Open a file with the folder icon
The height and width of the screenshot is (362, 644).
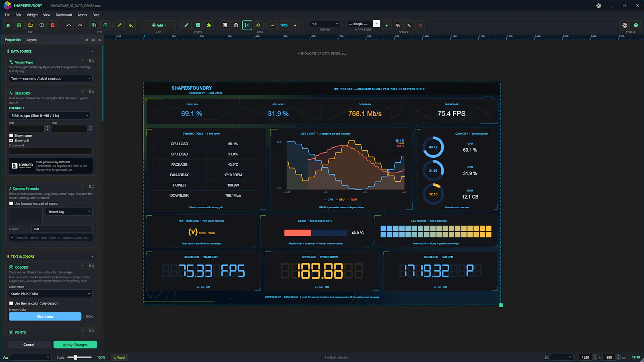[30, 25]
